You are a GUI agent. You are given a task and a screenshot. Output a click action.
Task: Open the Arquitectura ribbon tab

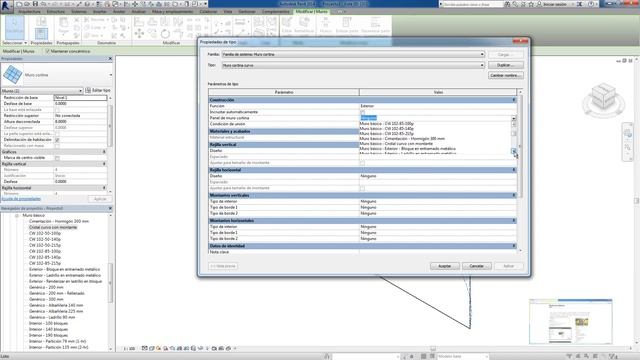[x=29, y=11]
